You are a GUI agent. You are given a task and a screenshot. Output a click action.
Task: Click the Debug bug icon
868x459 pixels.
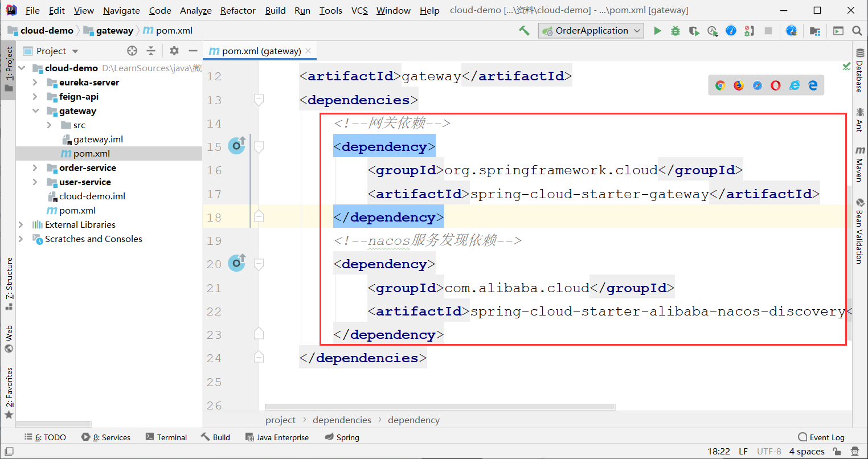pos(675,31)
